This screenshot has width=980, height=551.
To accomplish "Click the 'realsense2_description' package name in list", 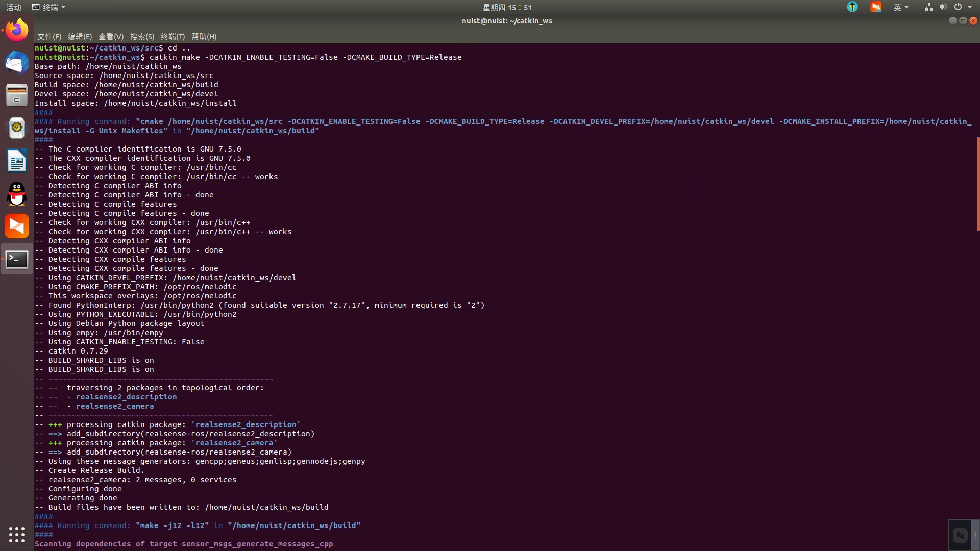I will click(126, 397).
